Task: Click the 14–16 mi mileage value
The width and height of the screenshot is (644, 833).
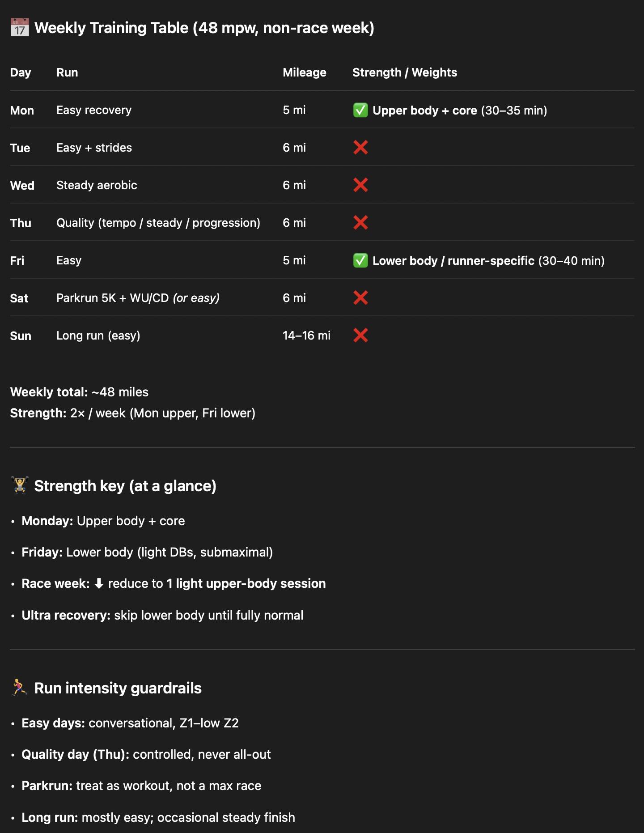Action: click(x=306, y=336)
